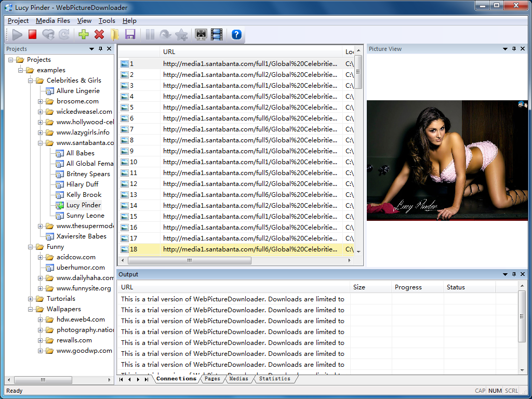Screen dimensions: 532x399
Task: Click the grey circular reload toolbar icon
Action: [x=64, y=35]
